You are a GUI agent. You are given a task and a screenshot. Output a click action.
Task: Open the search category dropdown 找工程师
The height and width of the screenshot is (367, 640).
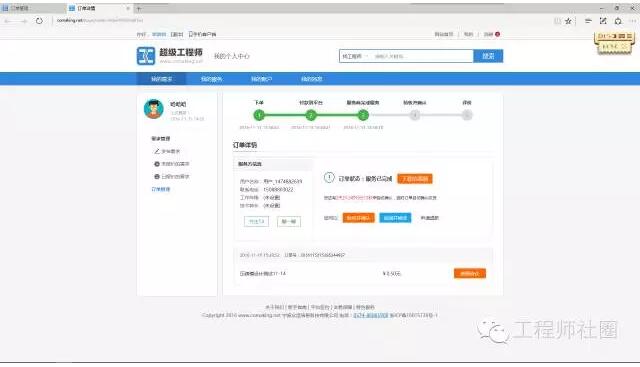[x=355, y=56]
